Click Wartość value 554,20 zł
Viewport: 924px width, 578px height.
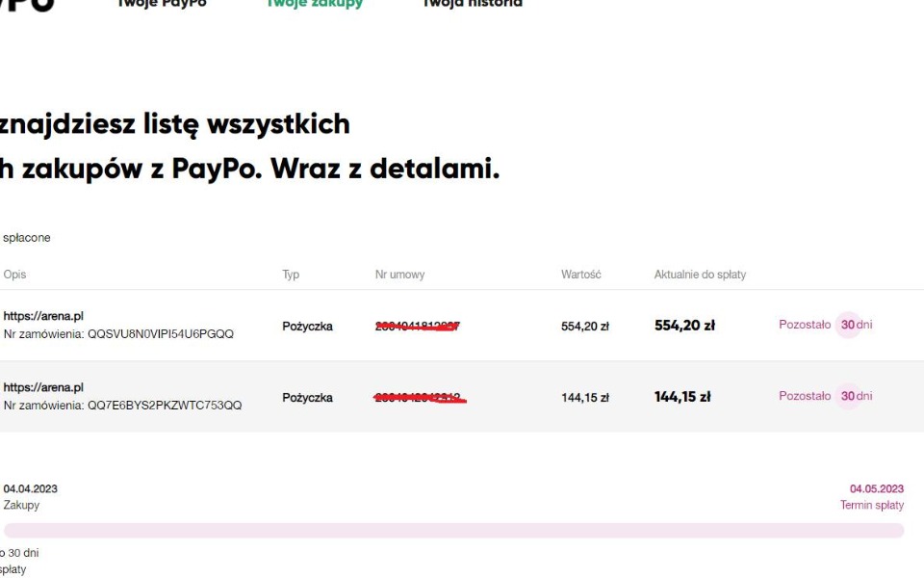click(584, 327)
